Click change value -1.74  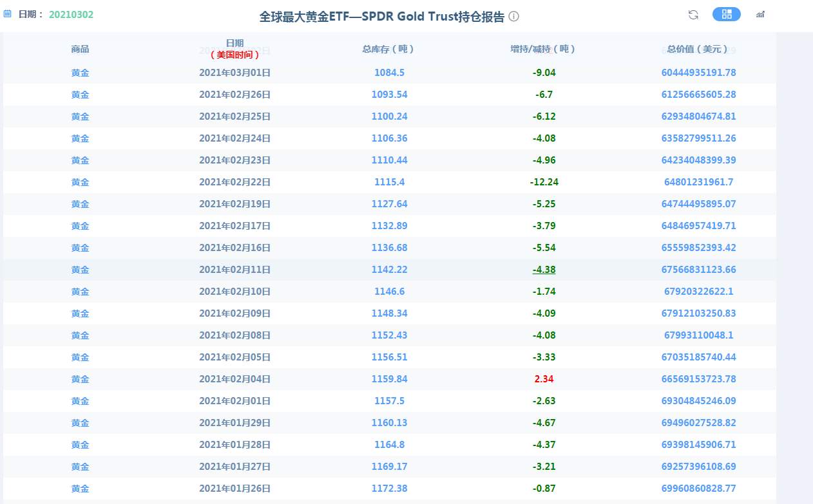coord(544,292)
